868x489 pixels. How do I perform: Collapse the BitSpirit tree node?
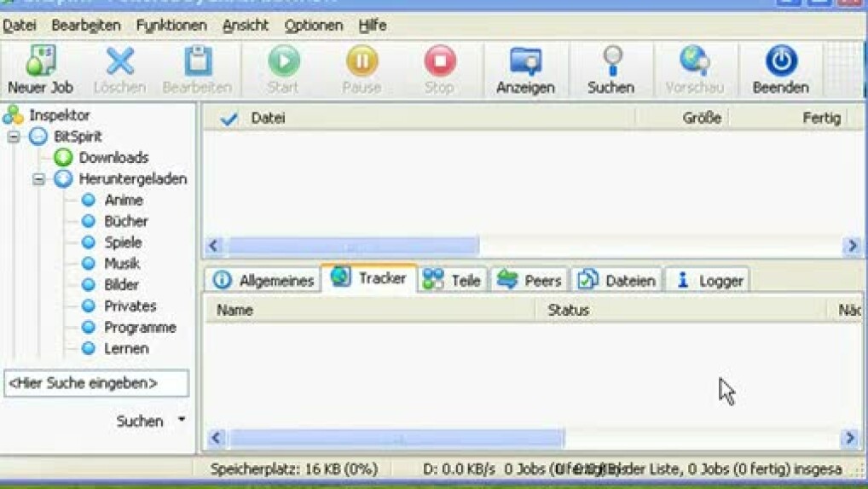pyautogui.click(x=14, y=137)
